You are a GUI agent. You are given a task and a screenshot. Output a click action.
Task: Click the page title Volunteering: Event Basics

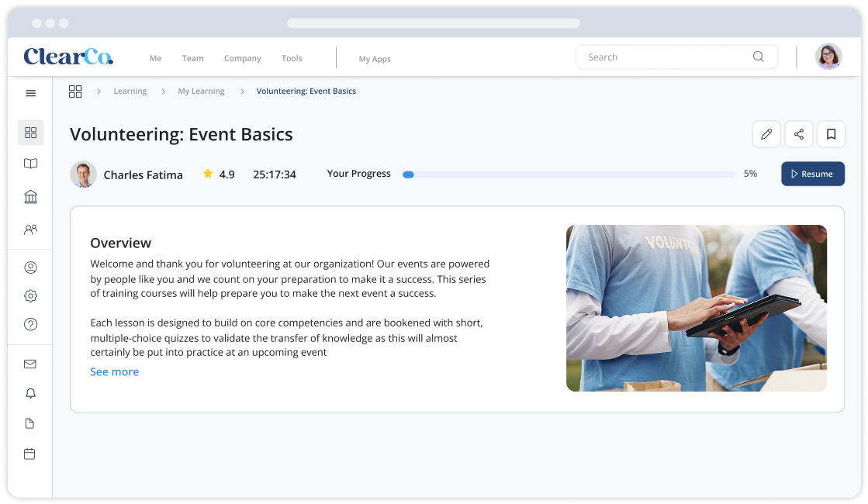coord(182,134)
